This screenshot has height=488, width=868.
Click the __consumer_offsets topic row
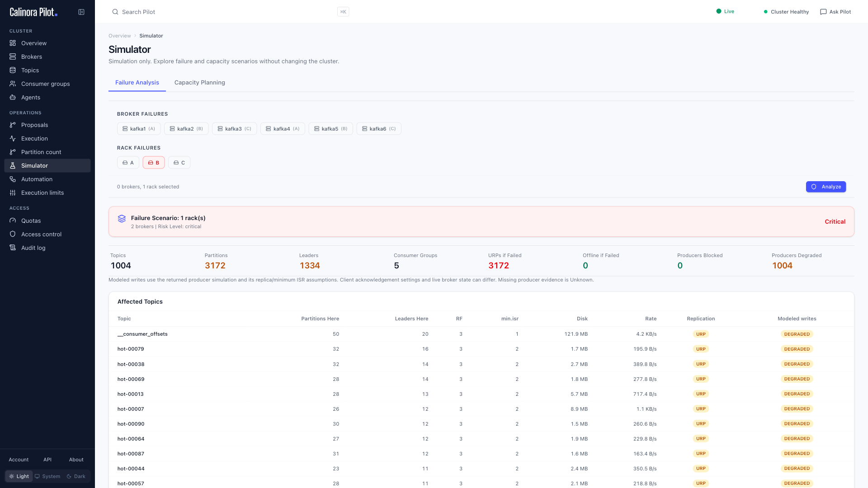pyautogui.click(x=481, y=334)
